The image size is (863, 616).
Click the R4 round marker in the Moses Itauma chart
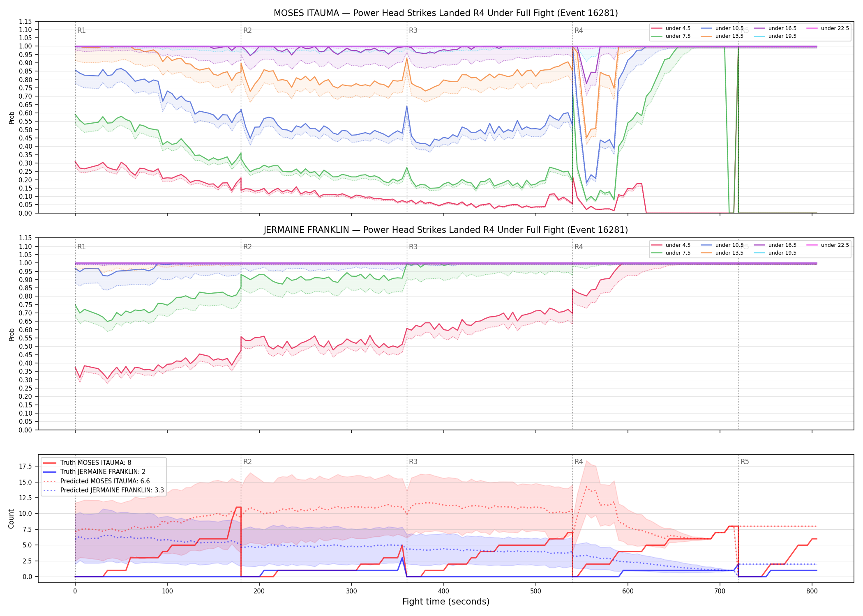[x=579, y=30]
